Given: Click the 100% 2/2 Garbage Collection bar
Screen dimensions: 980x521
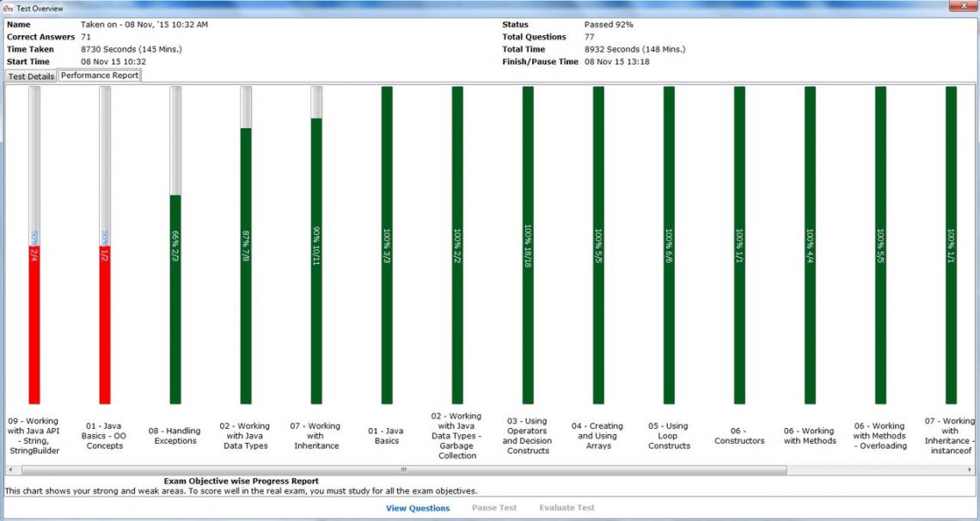Looking at the screenshot, I should [x=457, y=245].
